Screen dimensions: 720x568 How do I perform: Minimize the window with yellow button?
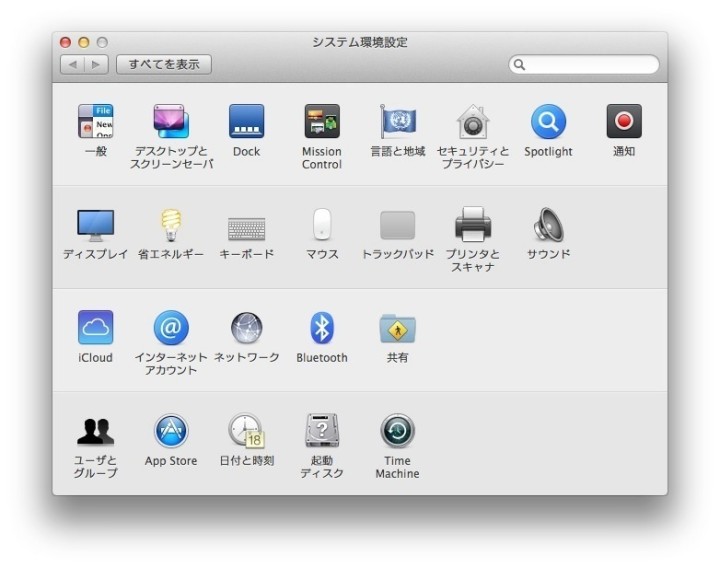pos(84,42)
